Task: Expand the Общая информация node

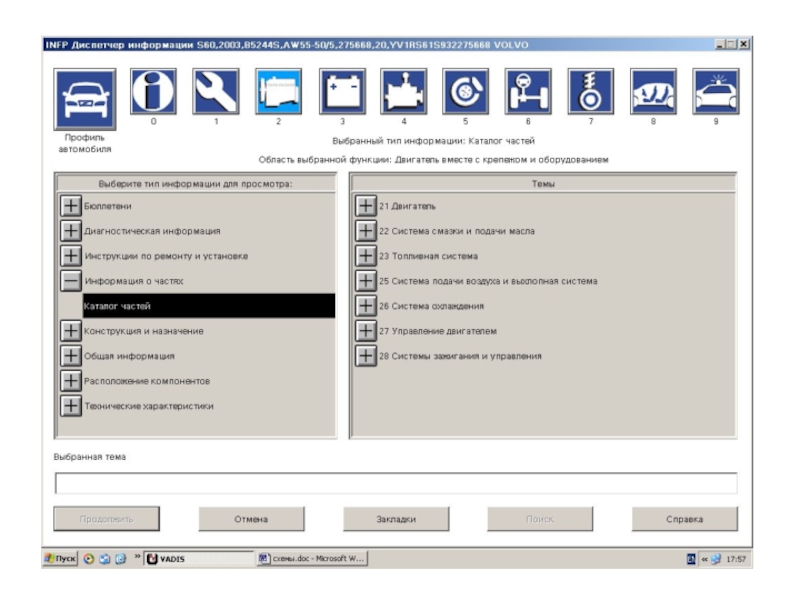Action: click(x=71, y=356)
